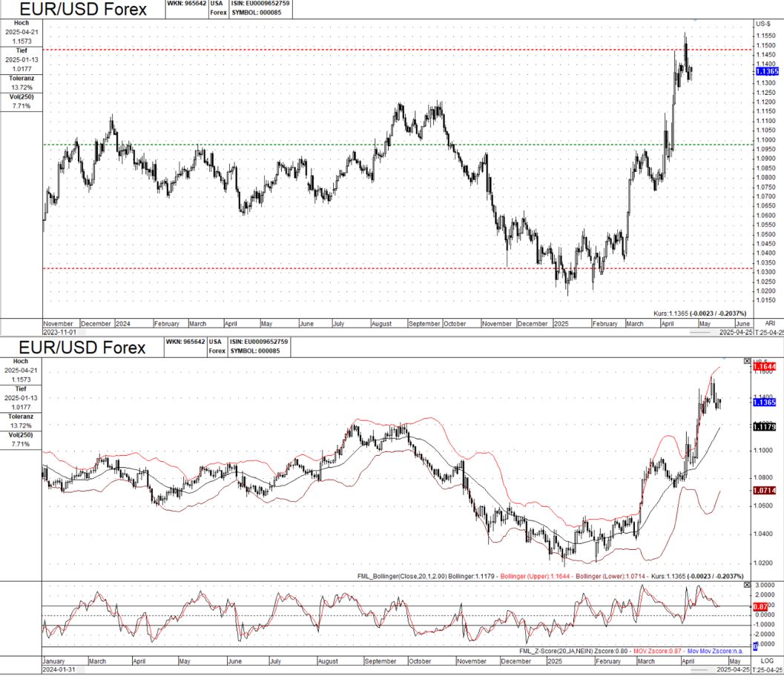Screen dimensions: 784x676
Task: Click the Hoch 1.1573 value in upper chart
Action: (22, 41)
